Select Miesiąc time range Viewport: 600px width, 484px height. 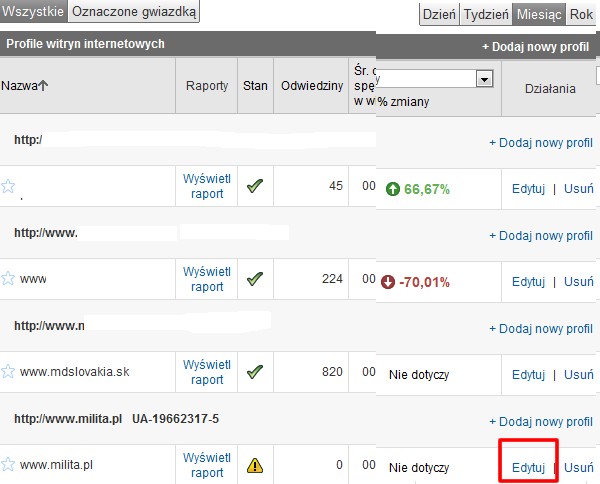539,15
